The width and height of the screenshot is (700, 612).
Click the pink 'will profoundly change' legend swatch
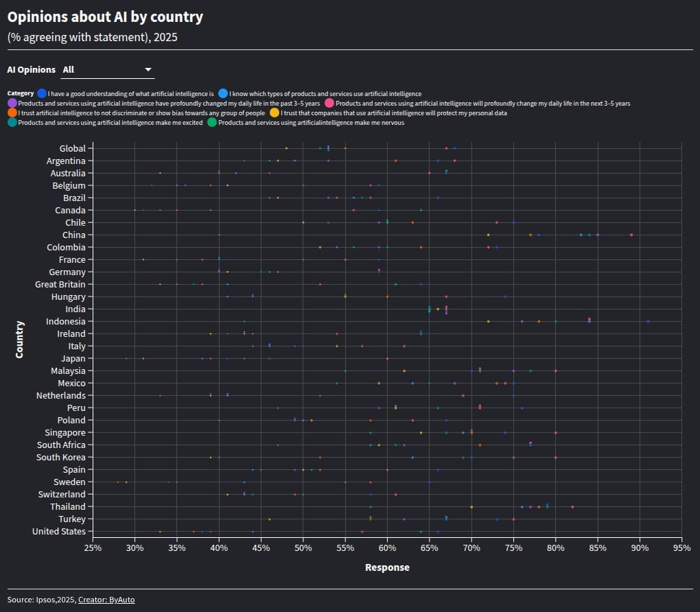click(x=329, y=103)
